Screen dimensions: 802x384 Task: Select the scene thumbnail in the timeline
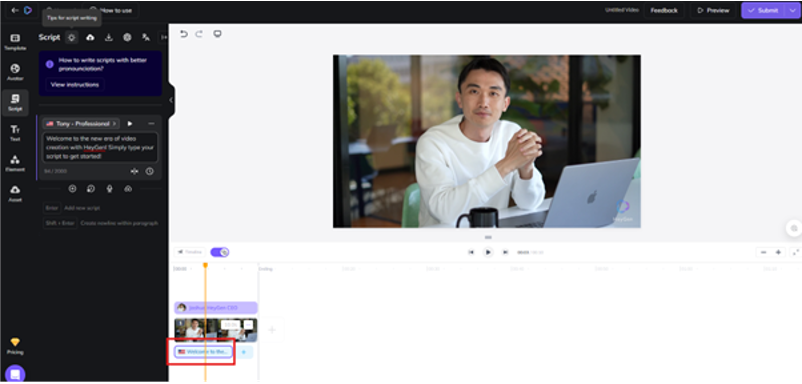(x=215, y=330)
